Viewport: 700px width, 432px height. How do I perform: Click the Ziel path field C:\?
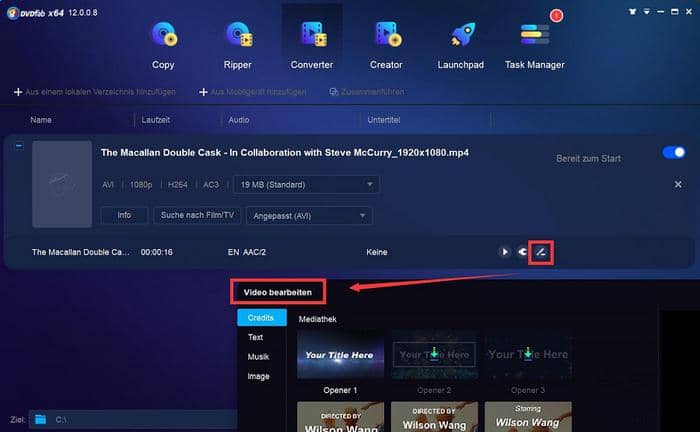133,420
